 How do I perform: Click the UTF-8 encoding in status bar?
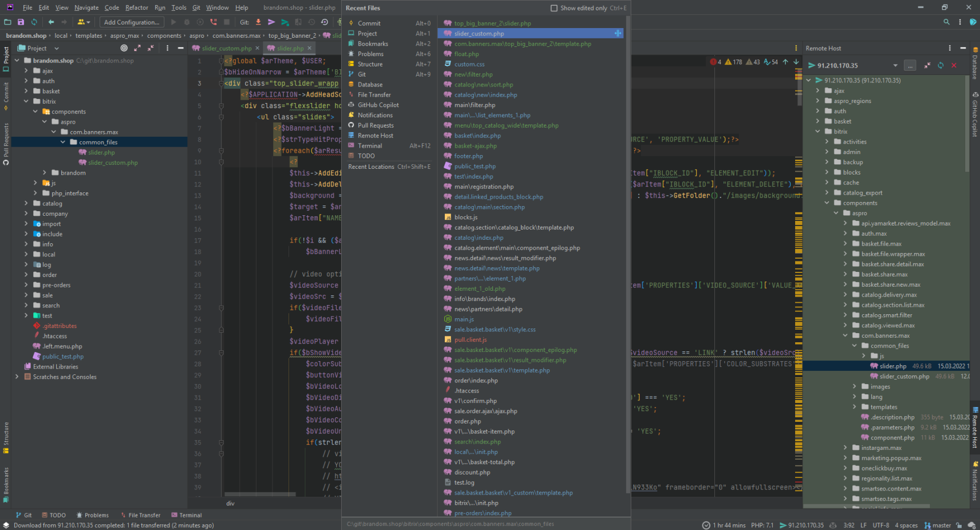[x=881, y=525]
